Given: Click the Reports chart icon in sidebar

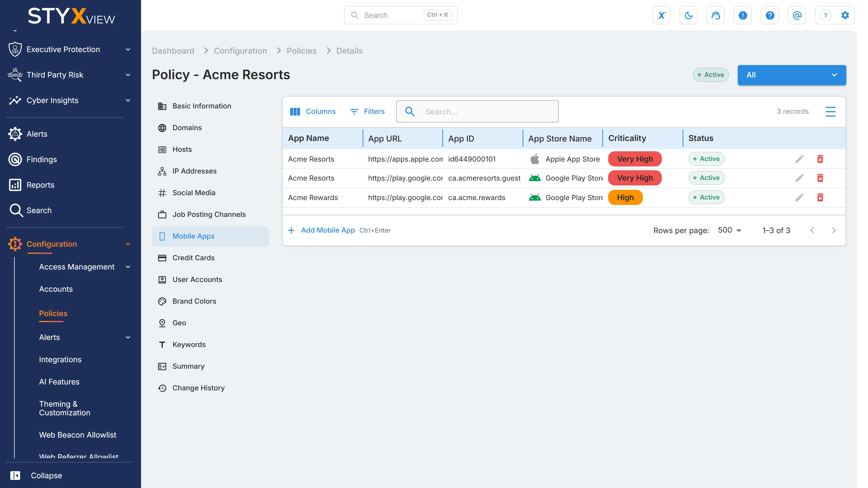Looking at the screenshot, I should 15,185.
